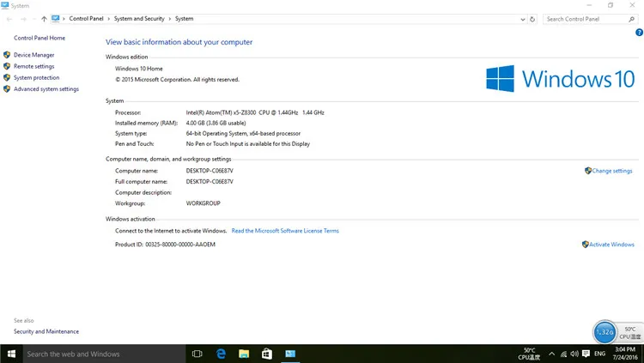Click the search magnifier icon
The image size is (644, 363).
[632, 19]
